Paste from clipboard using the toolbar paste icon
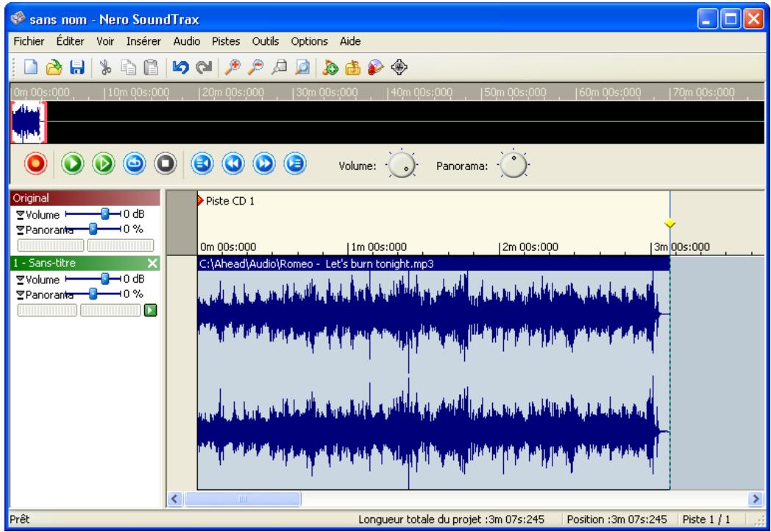 (x=151, y=68)
